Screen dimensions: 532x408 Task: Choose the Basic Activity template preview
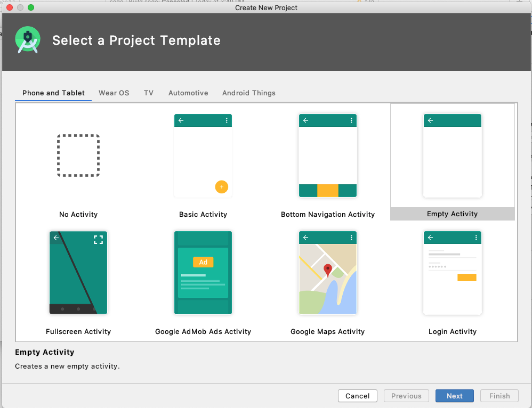point(203,156)
